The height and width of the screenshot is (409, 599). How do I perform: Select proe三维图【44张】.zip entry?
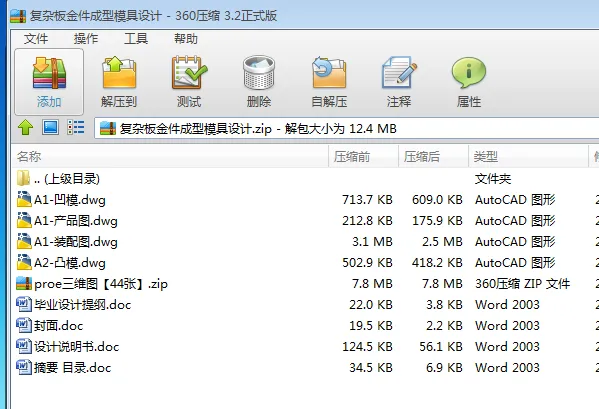coord(101,284)
